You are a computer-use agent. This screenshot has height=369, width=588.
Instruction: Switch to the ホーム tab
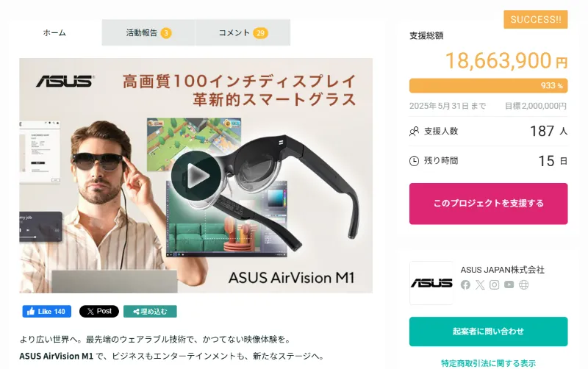[x=54, y=32]
